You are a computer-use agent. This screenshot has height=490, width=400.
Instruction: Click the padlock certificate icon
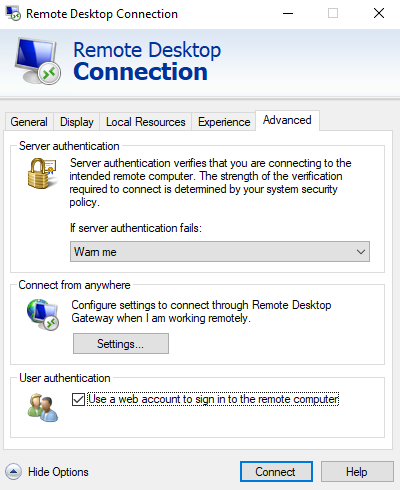click(x=41, y=173)
